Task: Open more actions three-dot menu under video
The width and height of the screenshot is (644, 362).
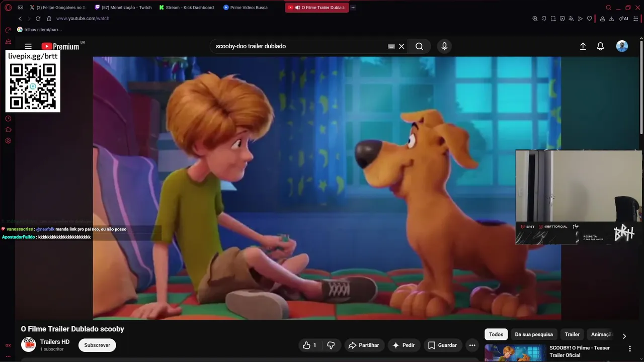Action: 472,345
